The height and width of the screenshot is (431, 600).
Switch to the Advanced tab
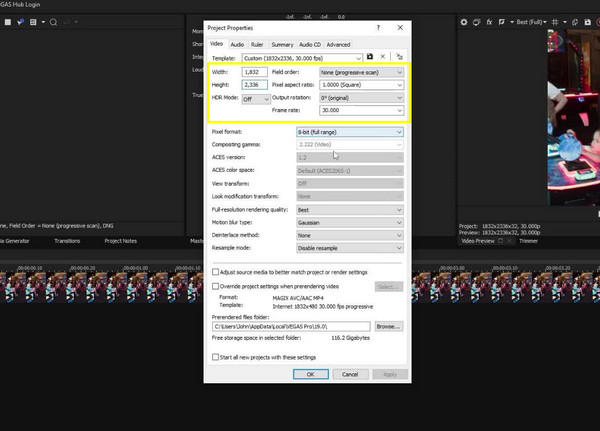pyautogui.click(x=338, y=44)
